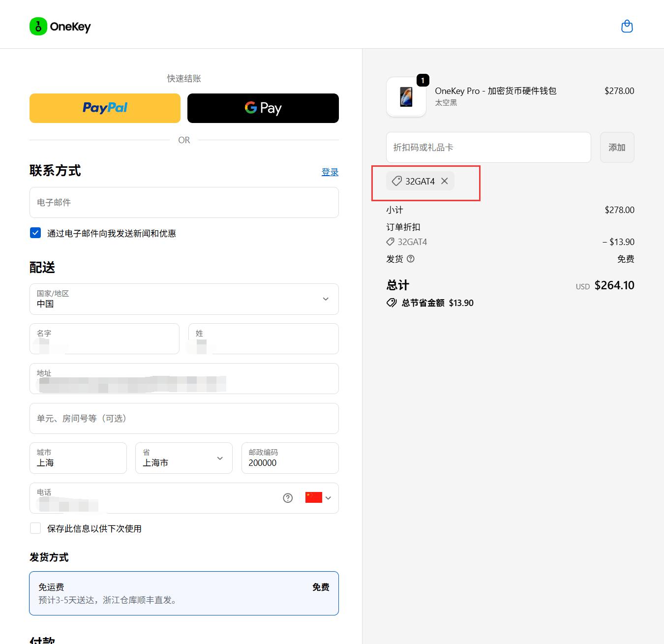Select the free shipping delivery option
This screenshot has height=644, width=664.
pos(184,593)
